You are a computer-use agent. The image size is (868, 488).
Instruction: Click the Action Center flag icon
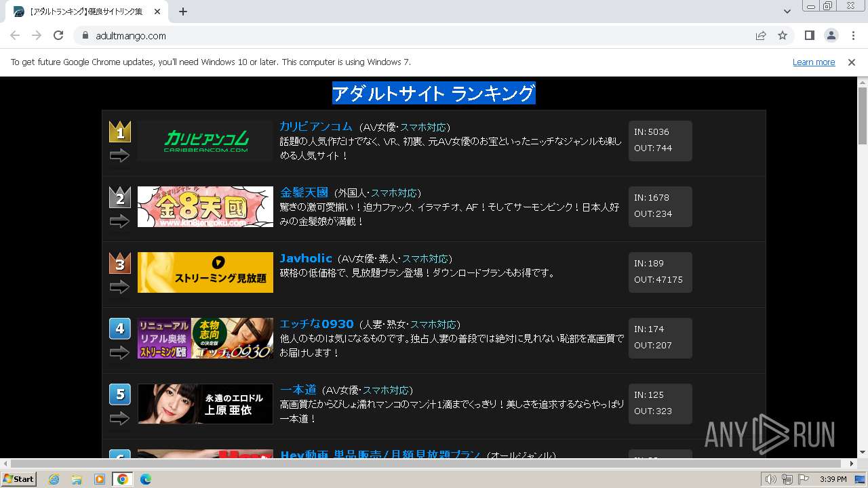[804, 479]
